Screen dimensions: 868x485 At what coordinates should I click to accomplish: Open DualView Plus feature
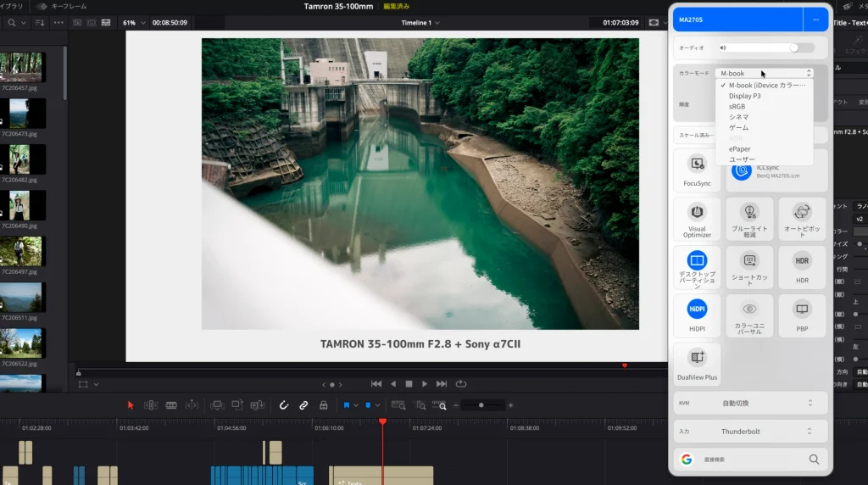click(x=697, y=365)
